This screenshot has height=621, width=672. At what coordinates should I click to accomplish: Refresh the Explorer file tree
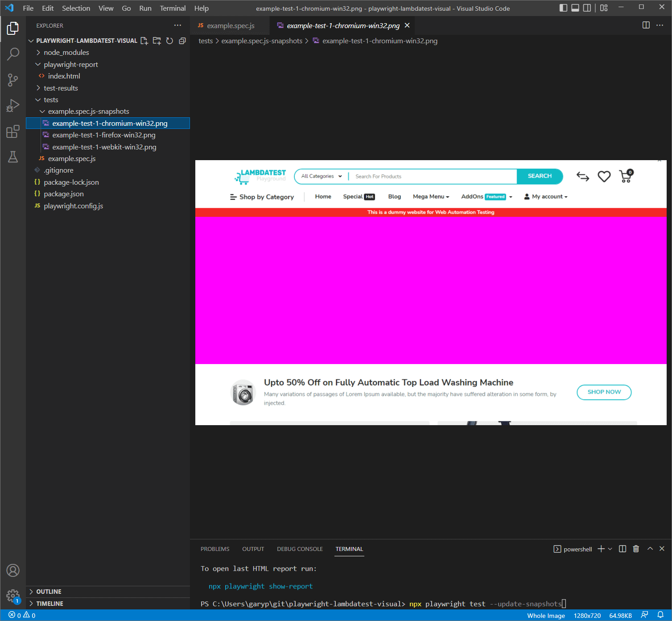click(x=169, y=41)
